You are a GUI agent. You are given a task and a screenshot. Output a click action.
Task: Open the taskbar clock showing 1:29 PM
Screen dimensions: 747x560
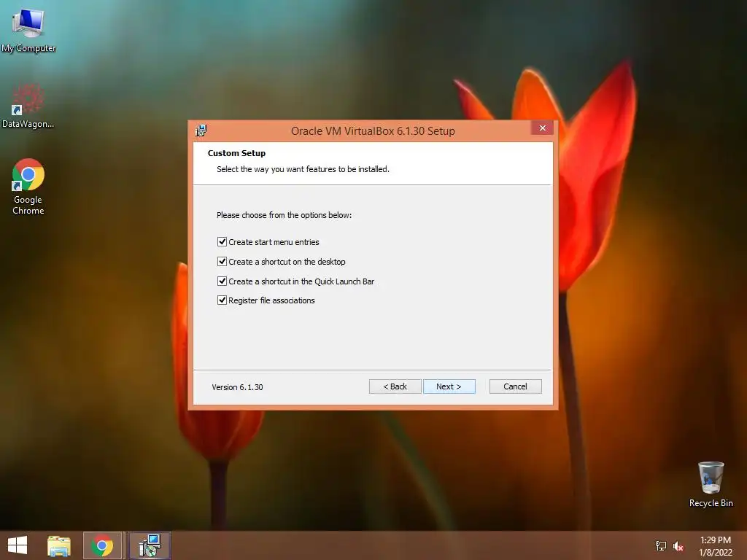[715, 546]
